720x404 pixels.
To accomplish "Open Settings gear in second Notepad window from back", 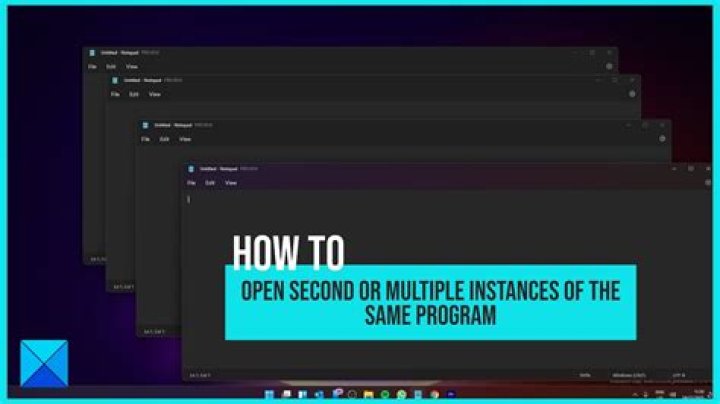I will (632, 94).
